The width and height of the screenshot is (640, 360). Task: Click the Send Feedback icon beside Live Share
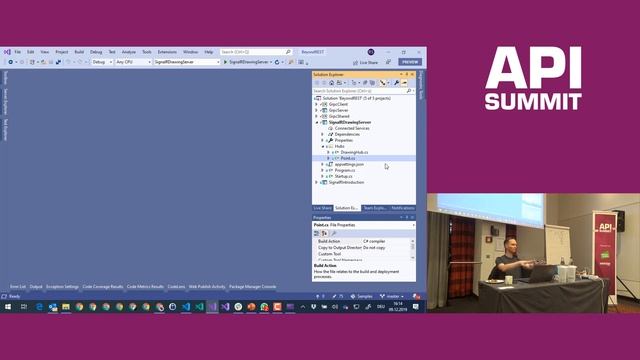click(388, 62)
